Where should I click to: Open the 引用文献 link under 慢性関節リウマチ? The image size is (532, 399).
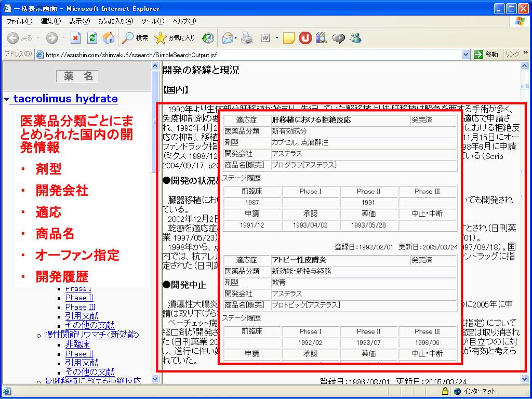(82, 363)
